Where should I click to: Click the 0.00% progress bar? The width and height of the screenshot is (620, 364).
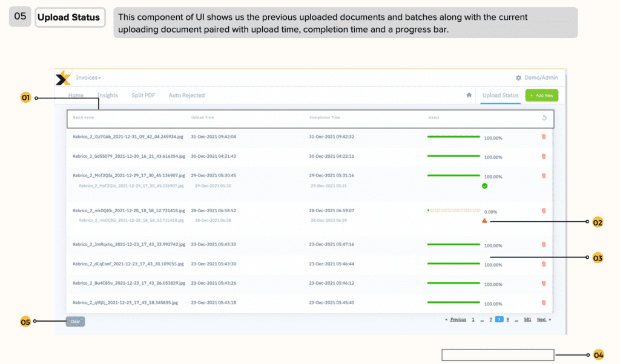453,210
